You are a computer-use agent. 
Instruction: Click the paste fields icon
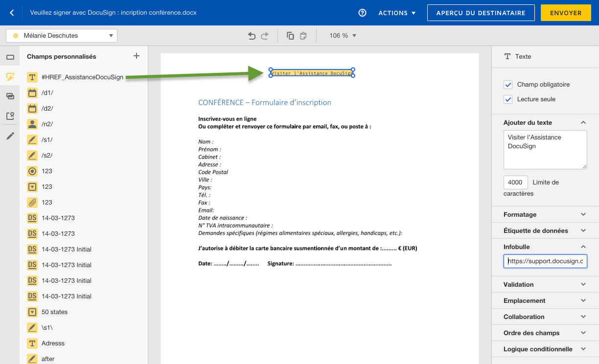click(x=303, y=36)
